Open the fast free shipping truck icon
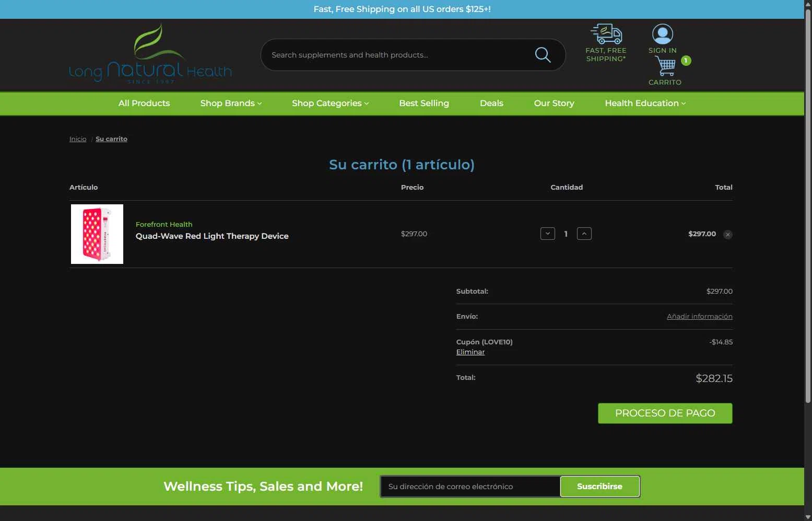Screen dimensions: 812x521 coord(606,34)
